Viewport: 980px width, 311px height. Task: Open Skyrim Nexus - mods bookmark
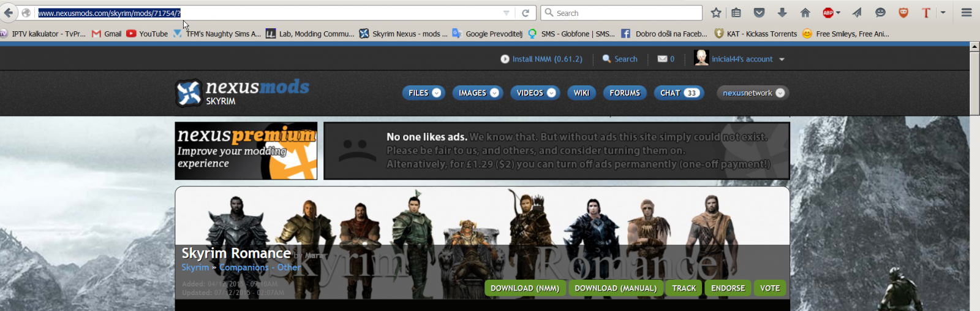tap(403, 34)
